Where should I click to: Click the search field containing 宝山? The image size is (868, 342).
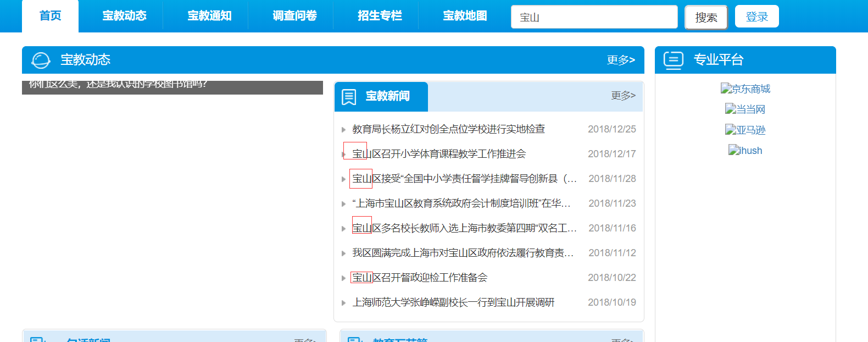[594, 17]
